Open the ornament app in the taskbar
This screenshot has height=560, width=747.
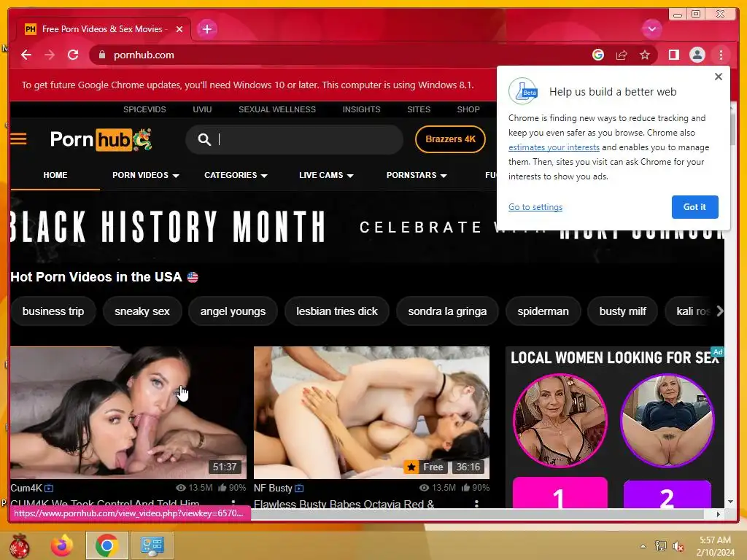(20, 545)
